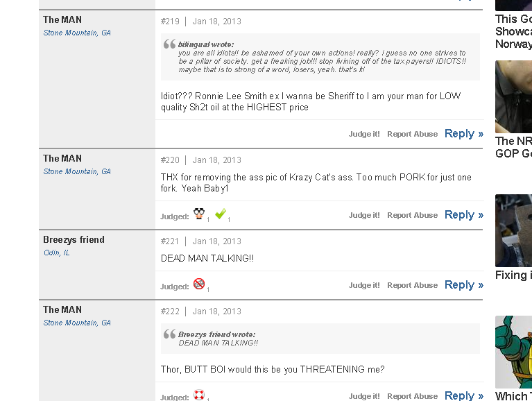Click the quote mark icon in bilingual's quote
Screen dimensions: 532x401
point(169,44)
